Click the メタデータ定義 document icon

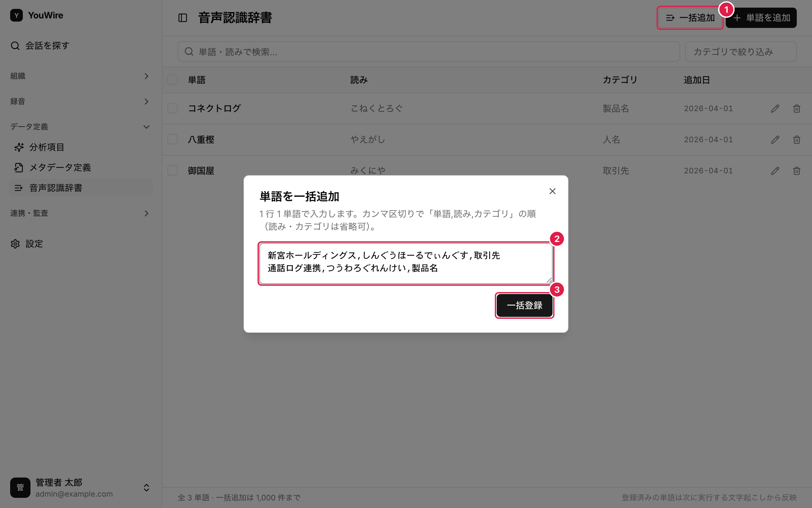click(19, 168)
